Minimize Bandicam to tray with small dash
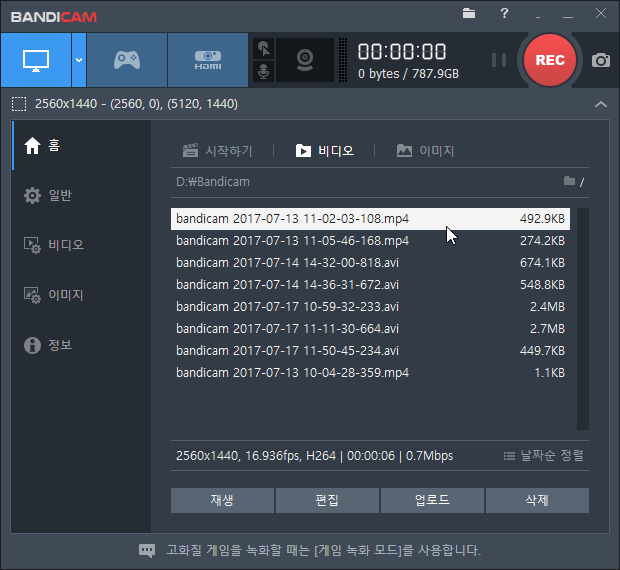Image resolution: width=620 pixels, height=570 pixels. [x=538, y=17]
